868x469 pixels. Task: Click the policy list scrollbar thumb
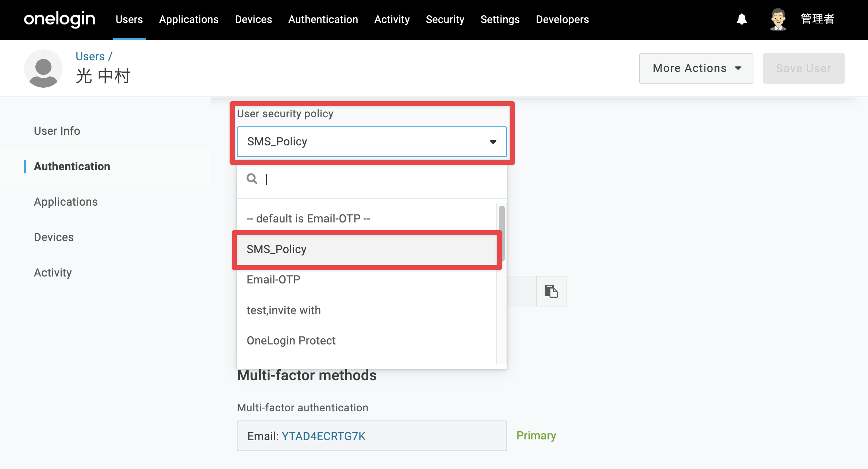click(x=502, y=233)
